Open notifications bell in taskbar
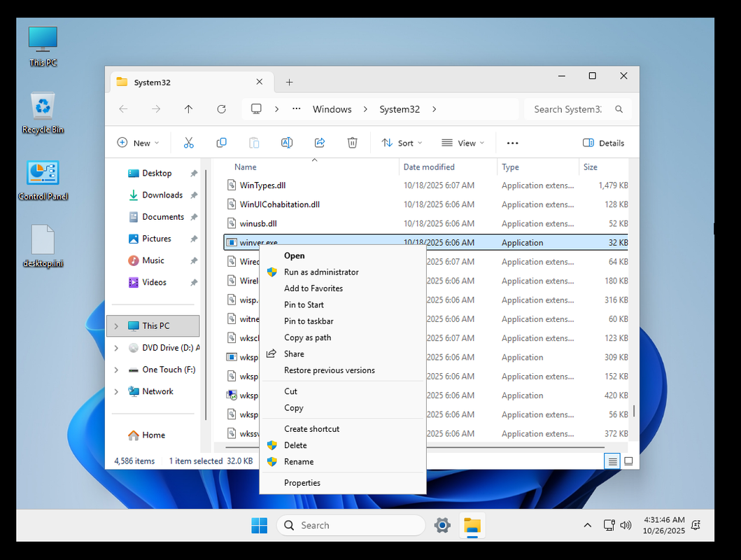 696,525
